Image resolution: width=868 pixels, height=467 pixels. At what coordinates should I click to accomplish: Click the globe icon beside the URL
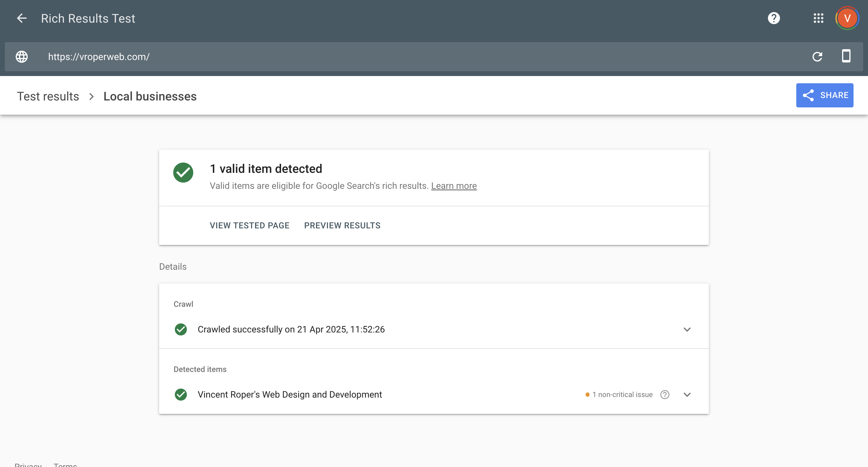click(x=22, y=57)
